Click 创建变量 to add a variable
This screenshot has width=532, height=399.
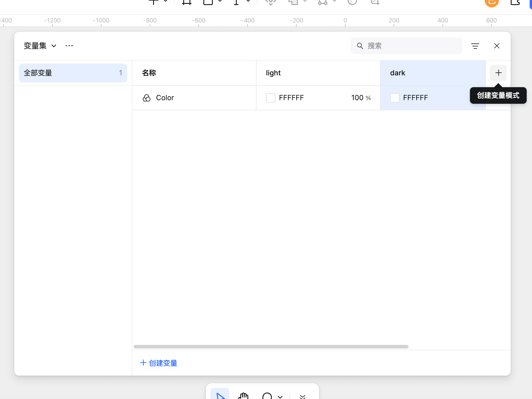coord(158,363)
